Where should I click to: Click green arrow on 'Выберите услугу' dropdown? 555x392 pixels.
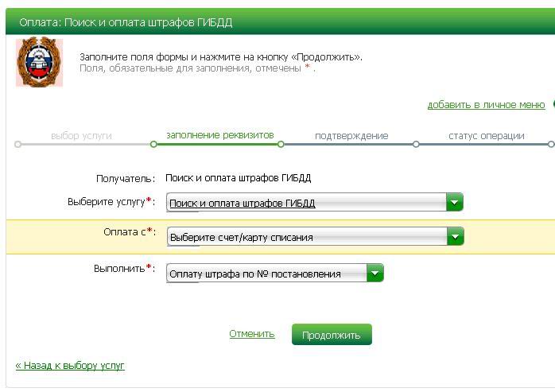(x=454, y=203)
